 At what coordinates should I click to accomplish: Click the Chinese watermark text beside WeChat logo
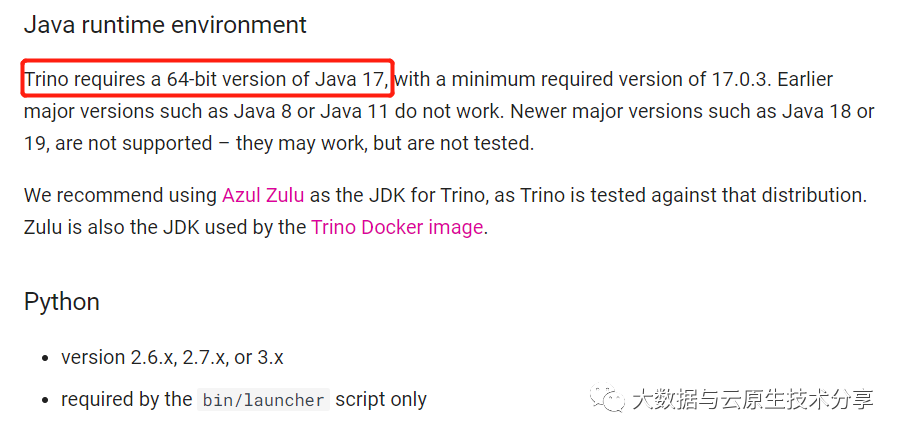click(752, 399)
